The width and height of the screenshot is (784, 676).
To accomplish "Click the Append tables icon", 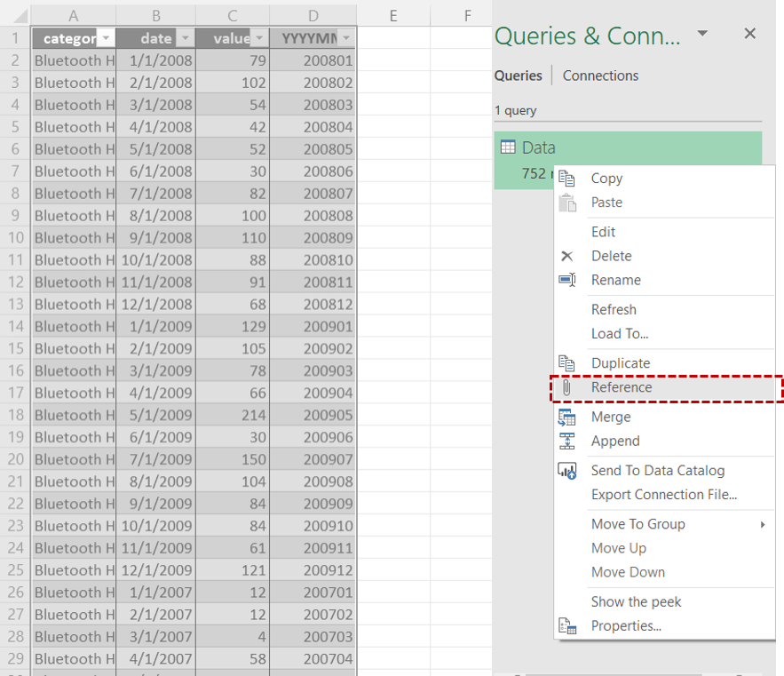I will [x=567, y=441].
